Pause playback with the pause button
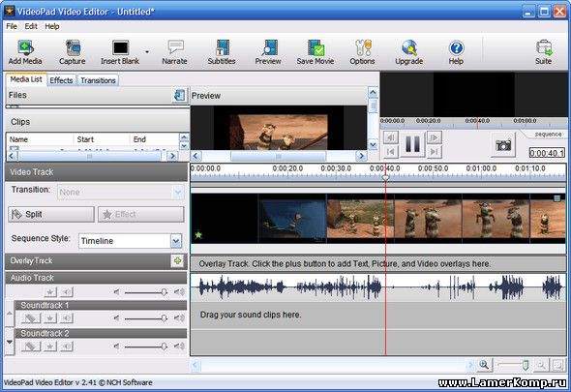Image resolution: width=571 pixels, height=392 pixels. point(412,144)
